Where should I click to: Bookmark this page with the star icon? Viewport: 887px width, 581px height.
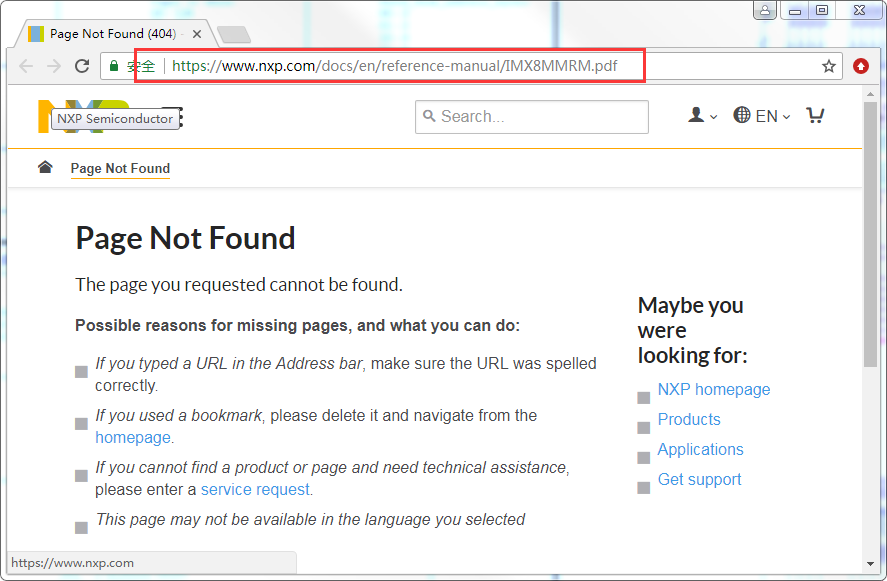pos(828,66)
